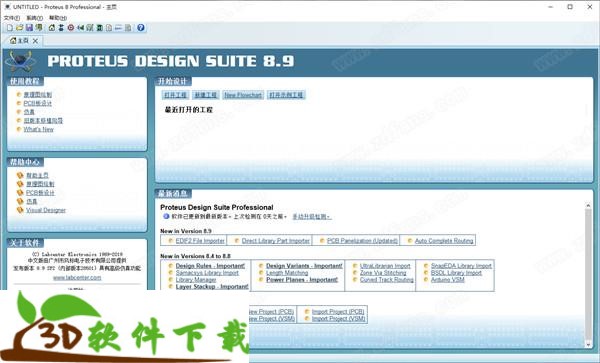This screenshot has width=600, height=363.
Task: Open the Visual Designer help link
Action: pos(46,210)
